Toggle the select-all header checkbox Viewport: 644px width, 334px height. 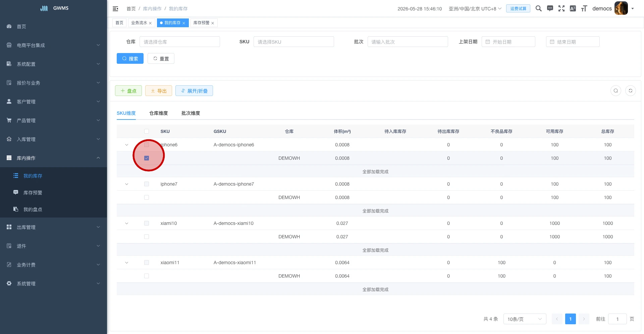147,131
